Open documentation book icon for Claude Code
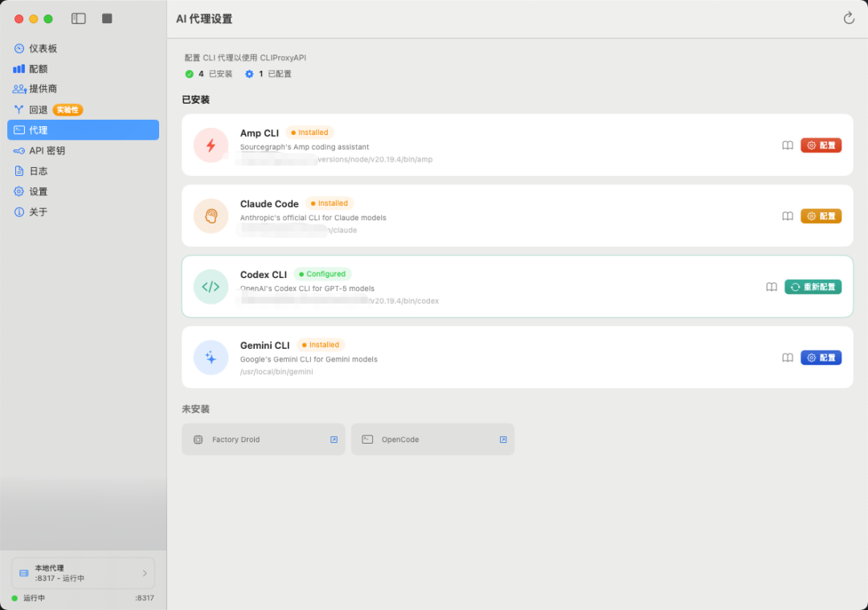Screen dimensions: 868x610 (788, 216)
